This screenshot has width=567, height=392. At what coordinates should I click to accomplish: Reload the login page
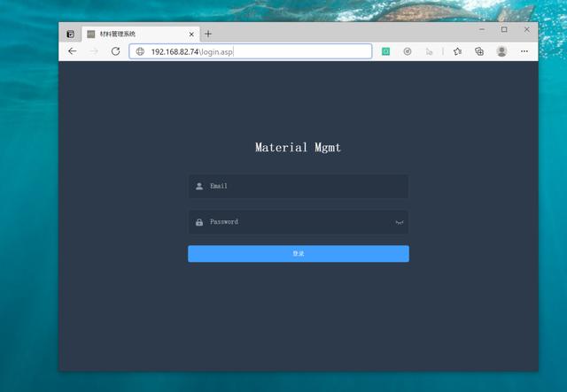coord(116,51)
